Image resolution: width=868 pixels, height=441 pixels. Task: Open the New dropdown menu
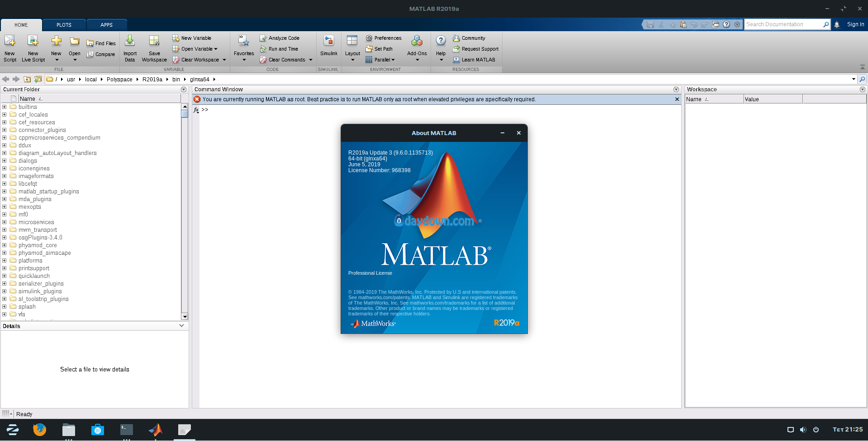click(x=56, y=60)
